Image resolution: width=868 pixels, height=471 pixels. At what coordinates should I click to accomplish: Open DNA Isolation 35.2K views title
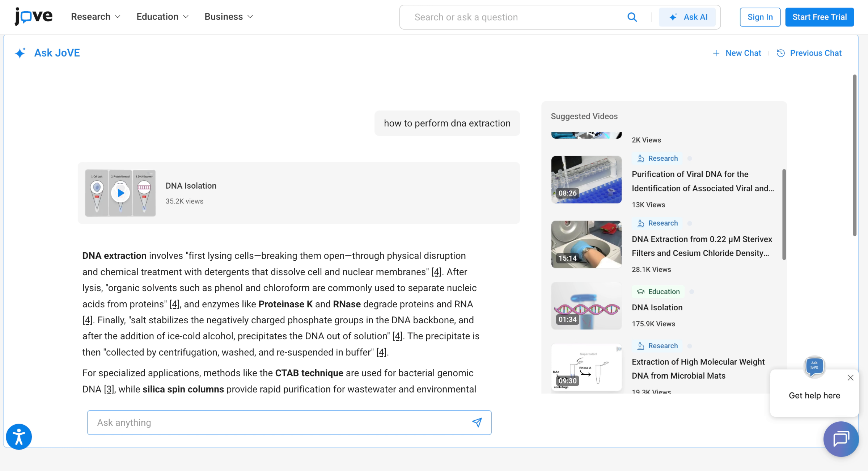191,186
